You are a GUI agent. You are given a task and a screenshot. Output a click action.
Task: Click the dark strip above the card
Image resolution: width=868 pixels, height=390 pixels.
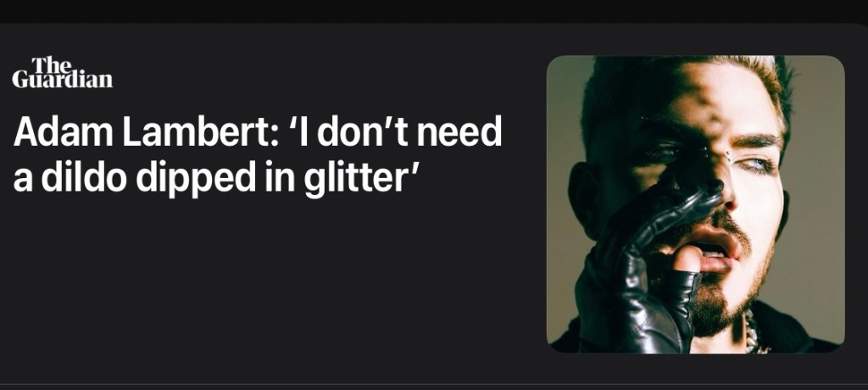point(434,11)
